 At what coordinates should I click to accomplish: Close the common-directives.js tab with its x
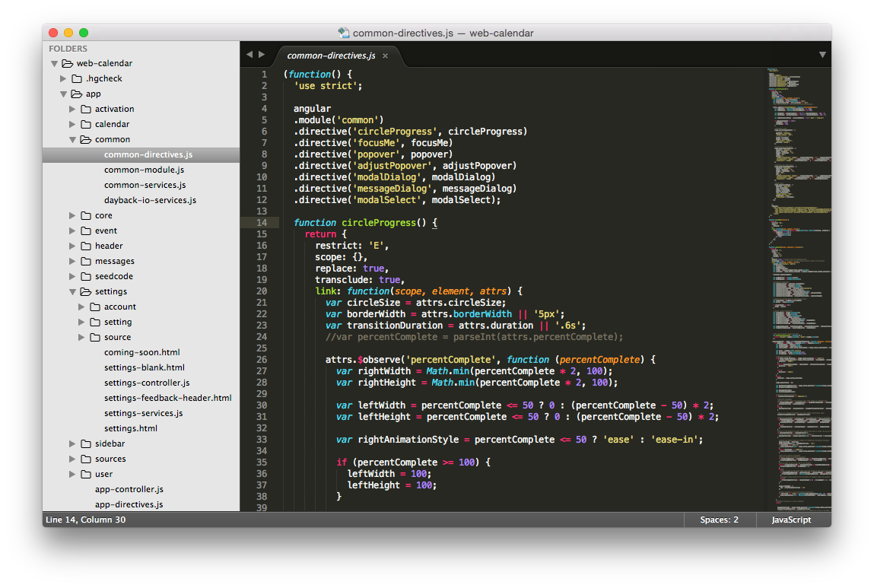[x=385, y=56]
